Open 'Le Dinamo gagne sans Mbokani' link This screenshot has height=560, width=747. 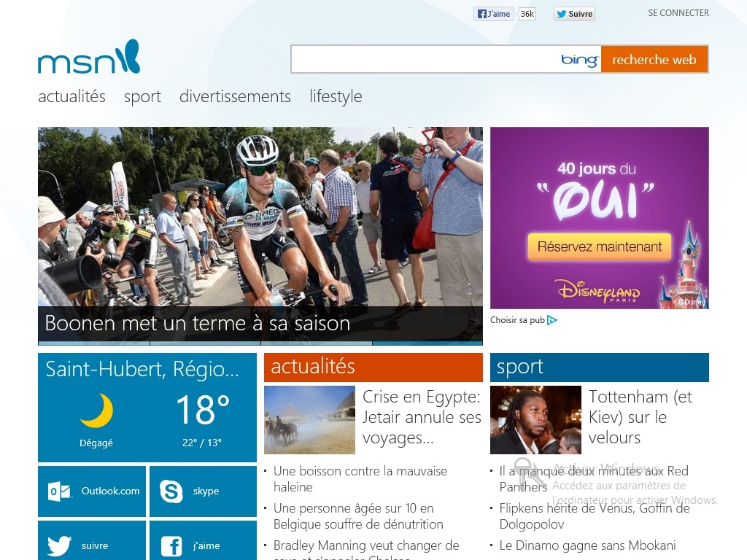click(x=587, y=545)
